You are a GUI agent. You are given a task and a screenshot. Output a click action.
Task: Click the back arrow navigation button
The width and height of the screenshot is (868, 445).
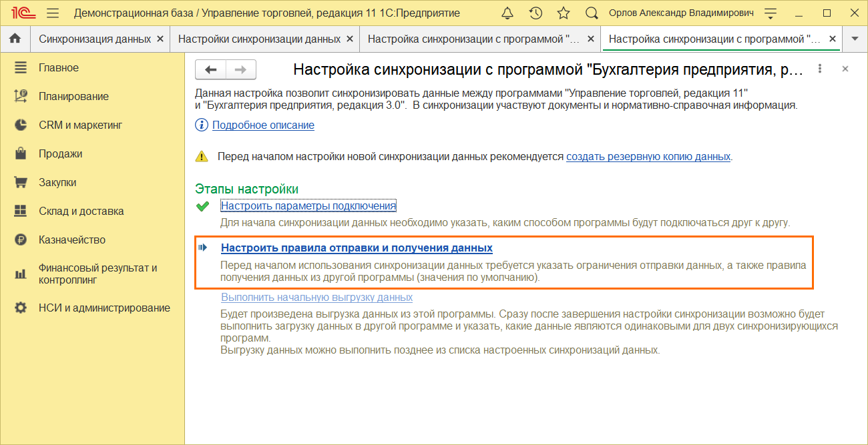210,69
